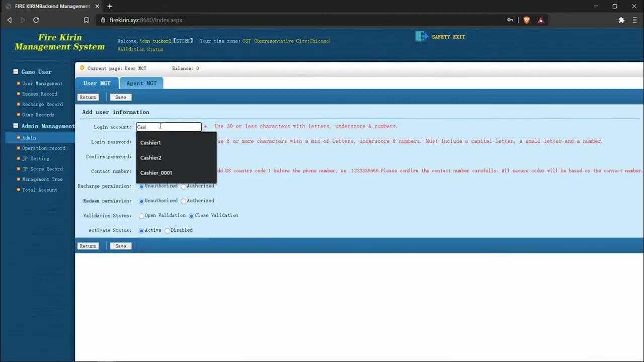Click the browser address bar URL
This screenshot has height=362, width=644.
tap(146, 20)
